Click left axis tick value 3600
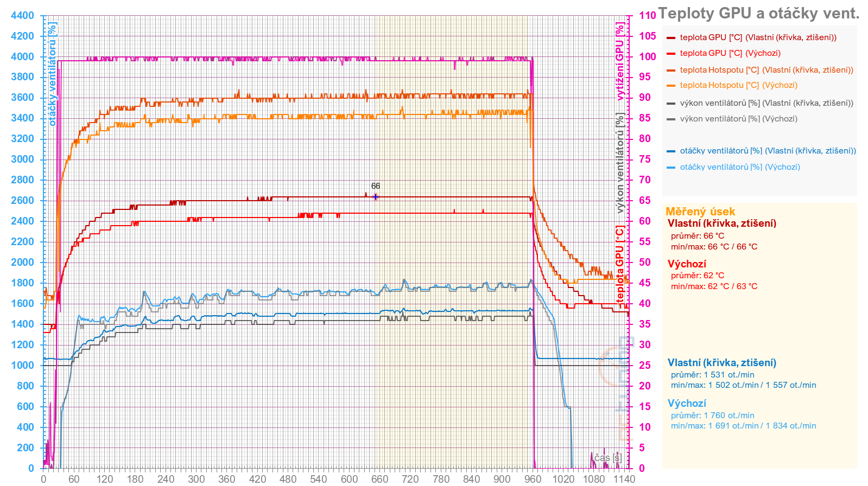The image size is (868, 486). click(x=22, y=98)
